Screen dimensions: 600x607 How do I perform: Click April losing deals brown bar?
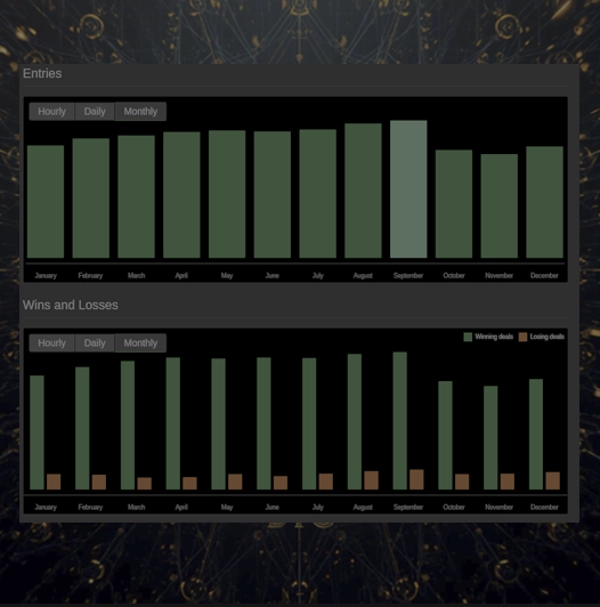pyautogui.click(x=190, y=483)
